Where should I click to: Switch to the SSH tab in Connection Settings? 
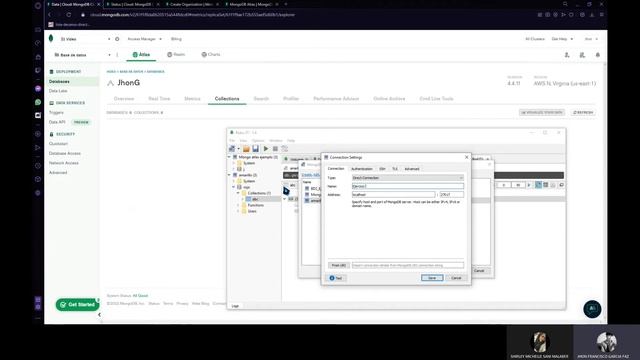[x=382, y=169]
